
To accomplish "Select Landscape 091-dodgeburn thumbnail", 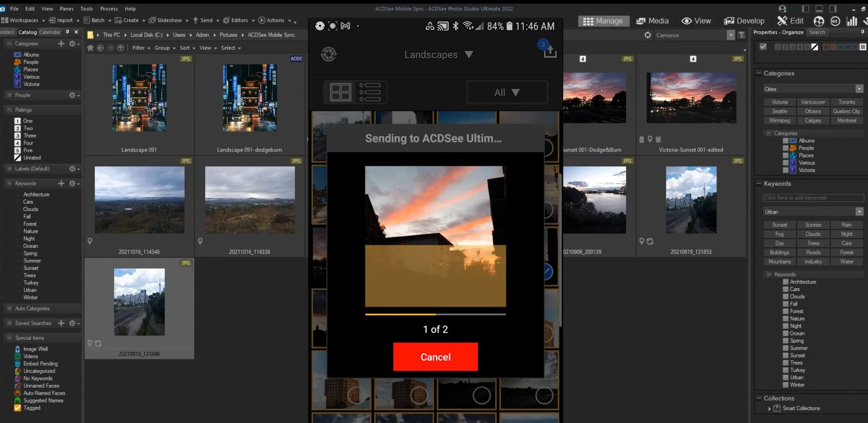I will (249, 98).
